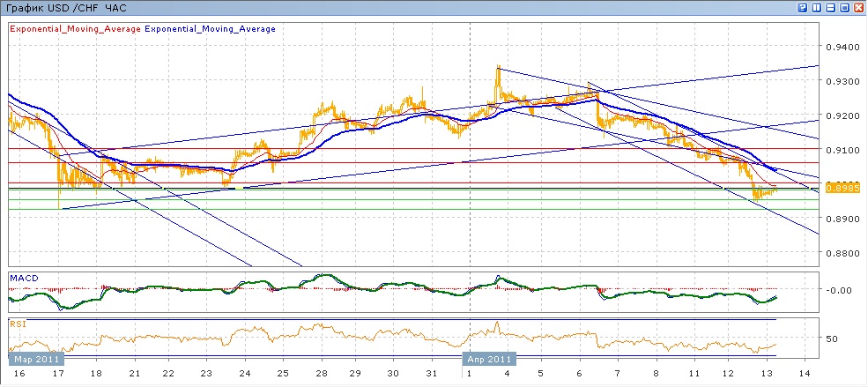Click the 0.9400 price axis label

(x=843, y=47)
